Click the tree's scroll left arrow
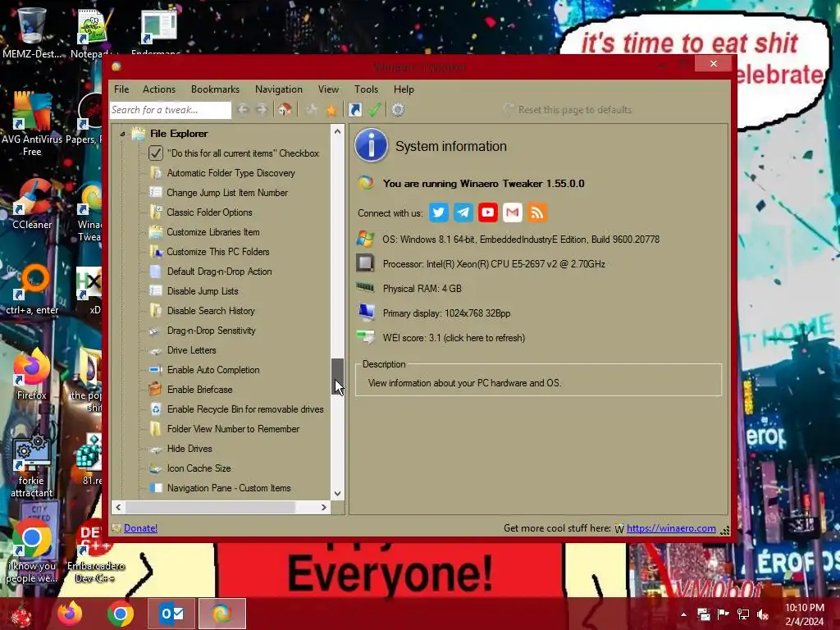Viewport: 840px width, 630px height. pos(118,507)
